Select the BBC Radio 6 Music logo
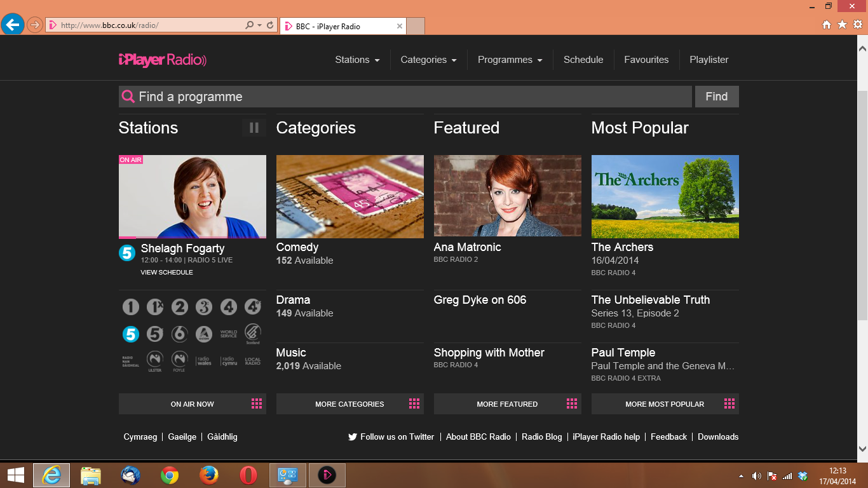The width and height of the screenshot is (868, 488). [x=179, y=334]
